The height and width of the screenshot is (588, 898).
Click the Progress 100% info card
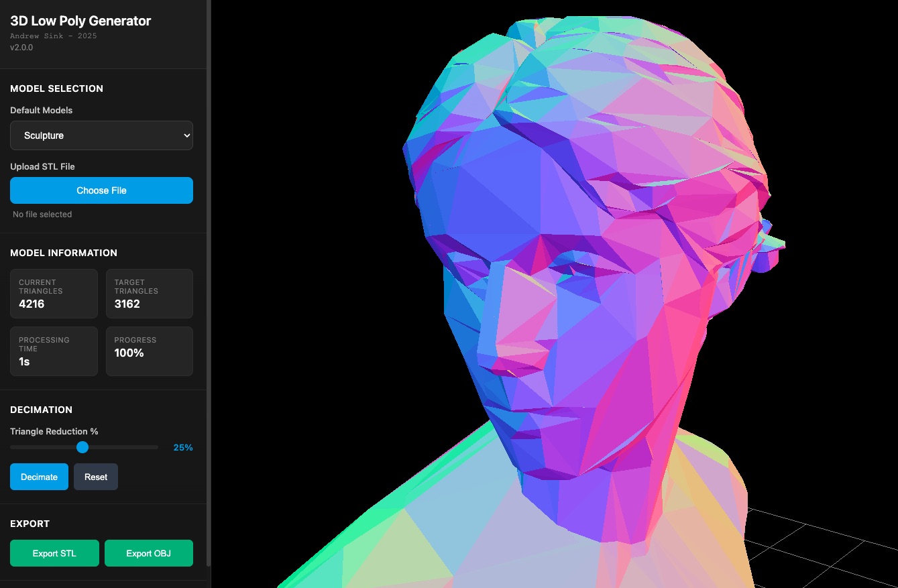point(149,351)
